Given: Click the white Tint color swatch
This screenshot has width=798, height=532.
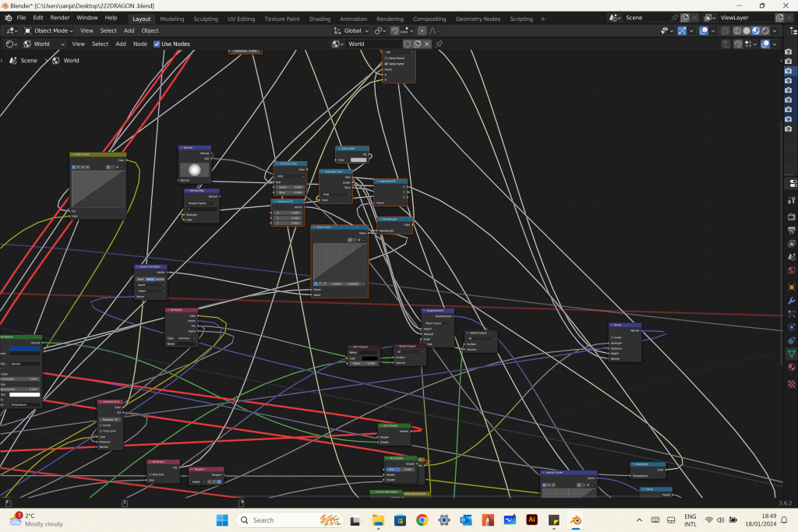Looking at the screenshot, I should (24, 395).
